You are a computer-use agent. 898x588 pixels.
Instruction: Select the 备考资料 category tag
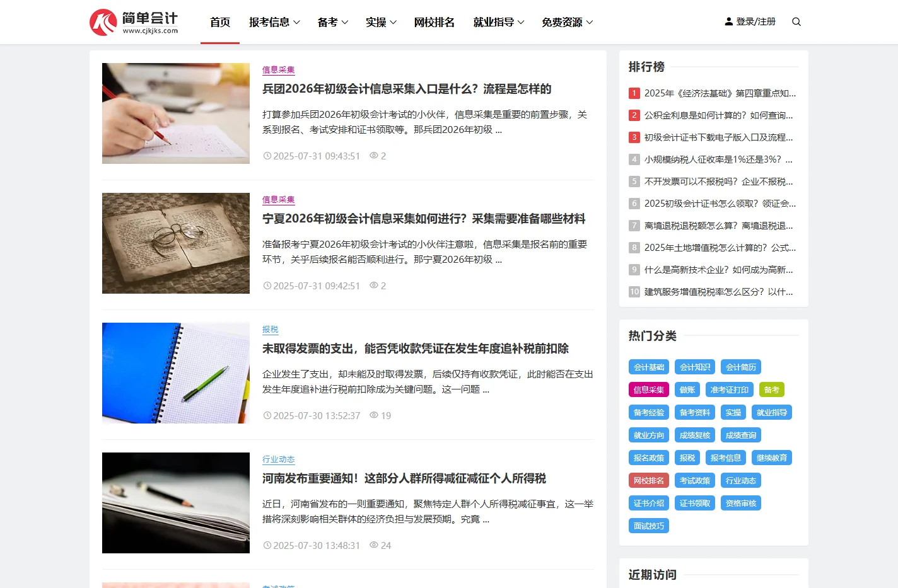click(695, 412)
